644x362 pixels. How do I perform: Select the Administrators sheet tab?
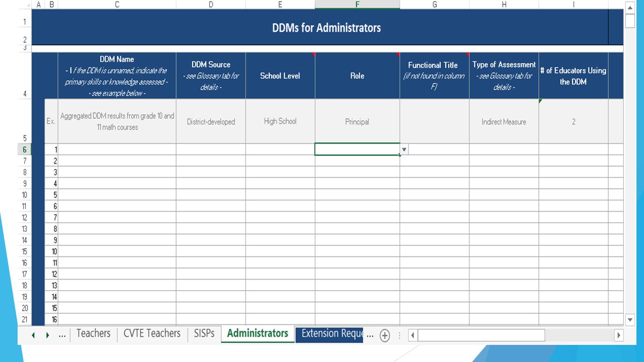coord(258,333)
